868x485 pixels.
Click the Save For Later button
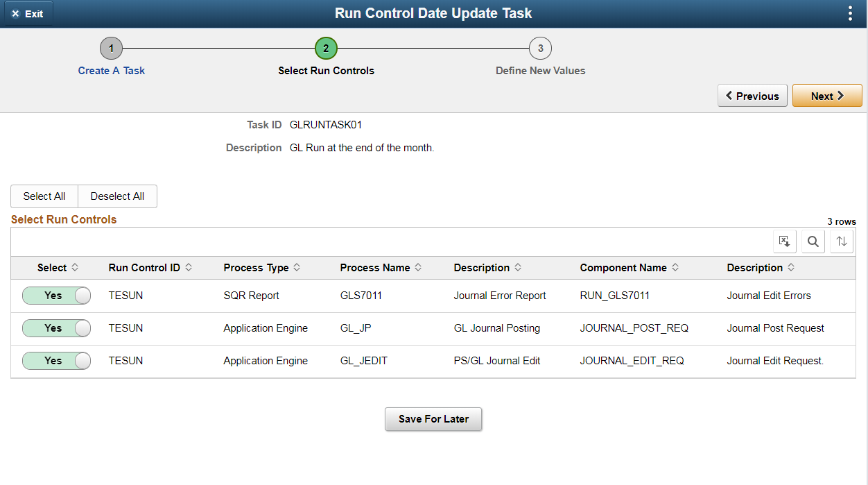(433, 419)
